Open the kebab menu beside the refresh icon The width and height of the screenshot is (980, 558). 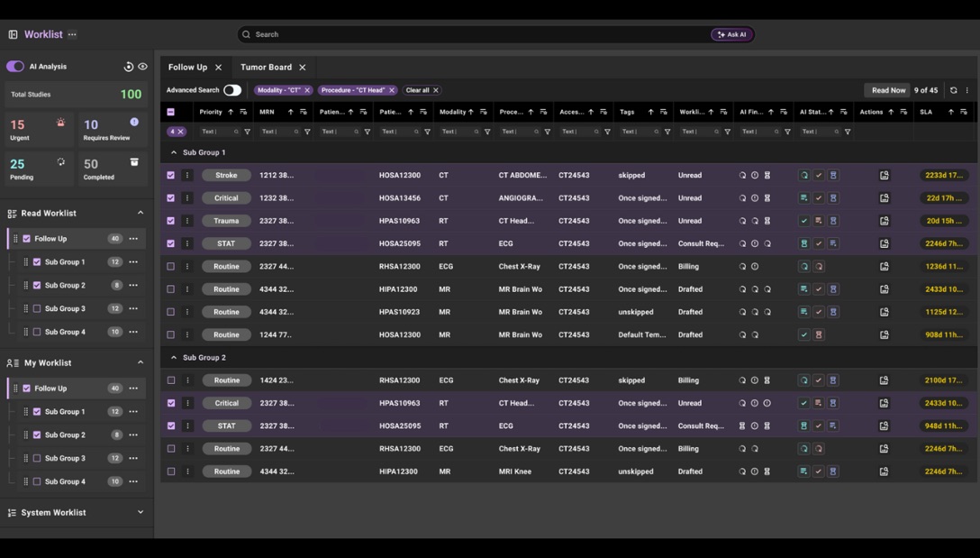point(967,90)
